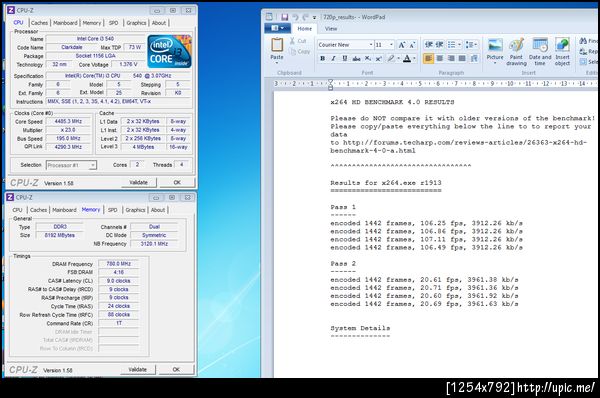Pick font color with the A swatch
This screenshot has width=600, height=398.
click(x=407, y=59)
